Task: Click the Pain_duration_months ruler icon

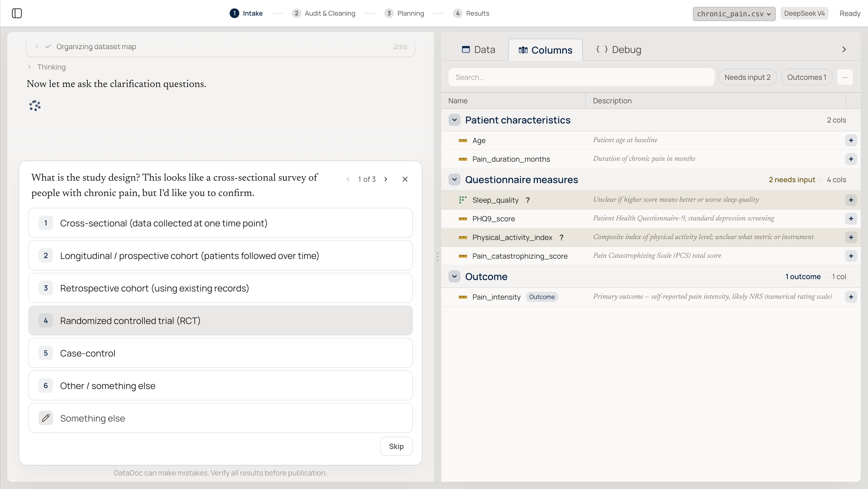Action: 463,159
